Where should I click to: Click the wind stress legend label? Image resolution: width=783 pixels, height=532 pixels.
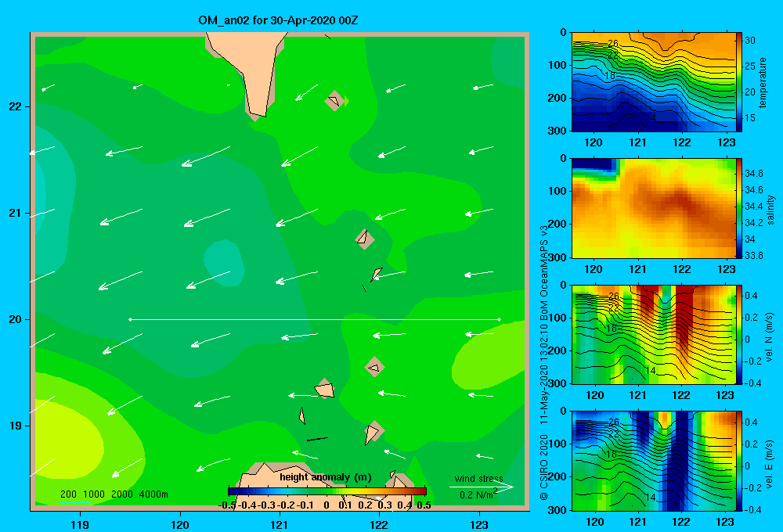pyautogui.click(x=479, y=479)
